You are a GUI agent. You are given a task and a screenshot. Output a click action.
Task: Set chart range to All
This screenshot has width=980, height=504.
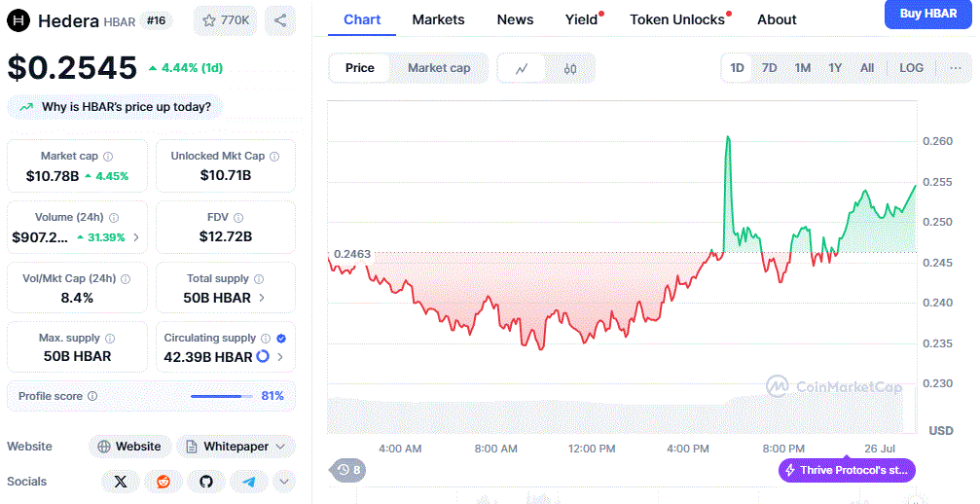point(867,68)
